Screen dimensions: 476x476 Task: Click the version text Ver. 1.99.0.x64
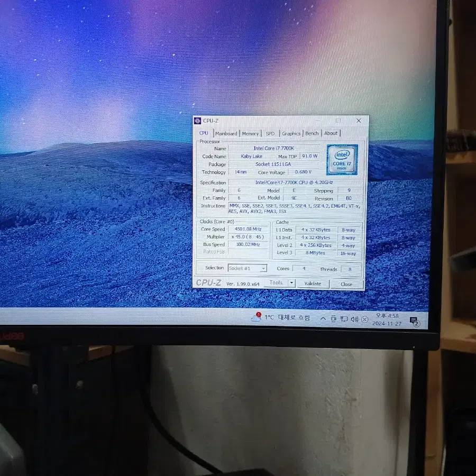coord(243,284)
